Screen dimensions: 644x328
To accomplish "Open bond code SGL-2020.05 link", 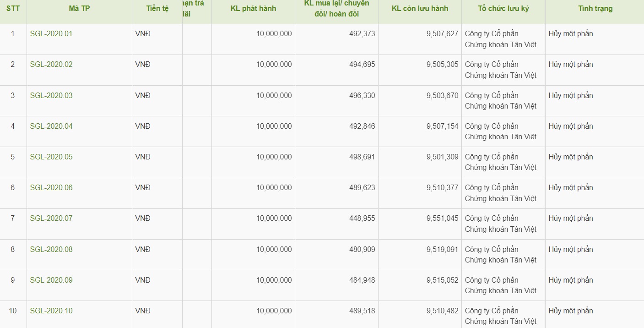I will pyautogui.click(x=51, y=157).
